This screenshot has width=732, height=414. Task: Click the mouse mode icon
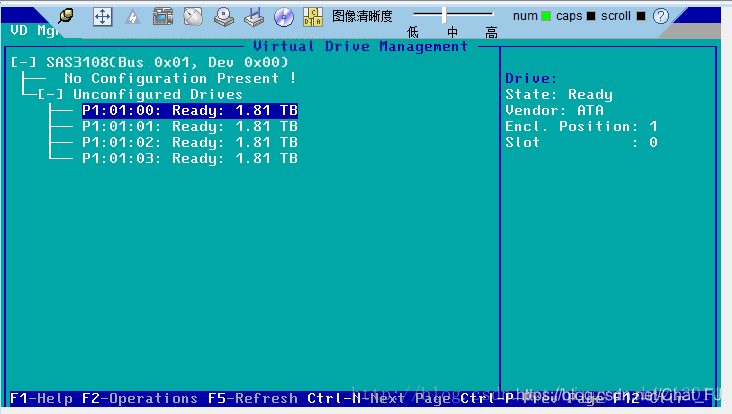click(x=193, y=17)
